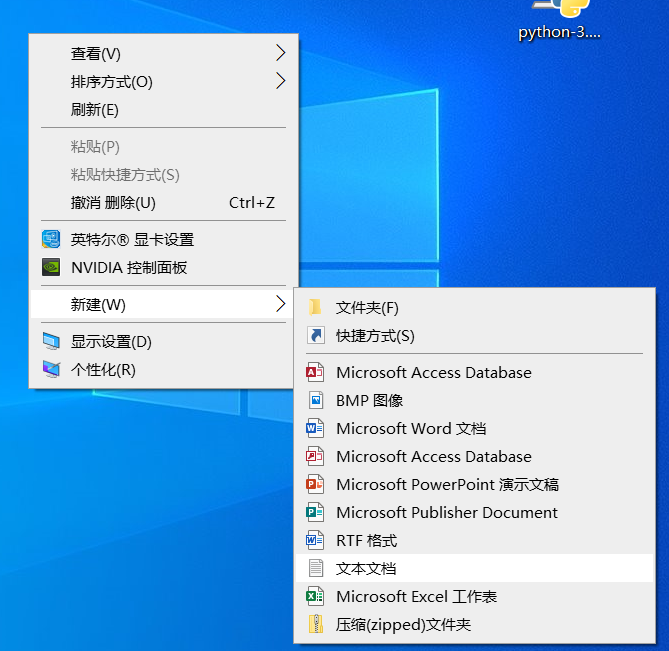Viewport: 669px width, 651px height.
Task: Click the Intel graphics settings icon
Action: click(x=51, y=239)
